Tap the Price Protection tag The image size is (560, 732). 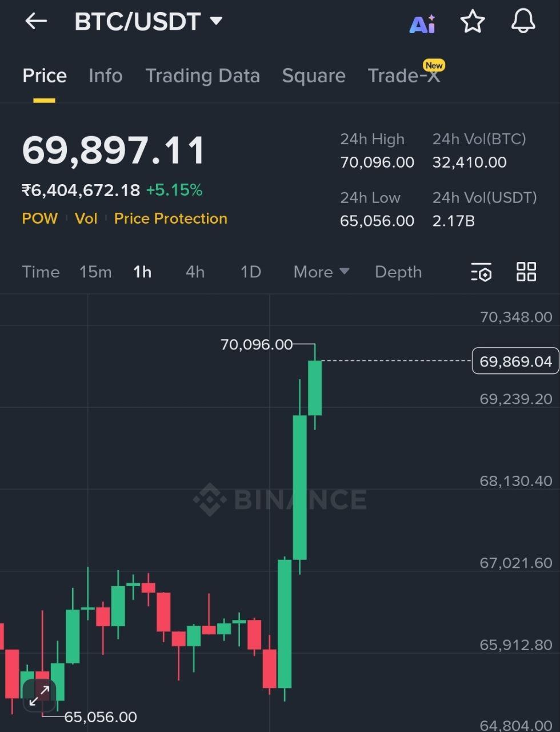[x=171, y=218]
